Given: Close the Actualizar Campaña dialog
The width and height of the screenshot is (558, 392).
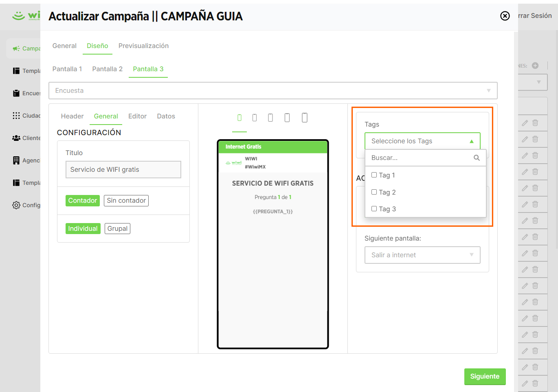Looking at the screenshot, I should pyautogui.click(x=505, y=16).
